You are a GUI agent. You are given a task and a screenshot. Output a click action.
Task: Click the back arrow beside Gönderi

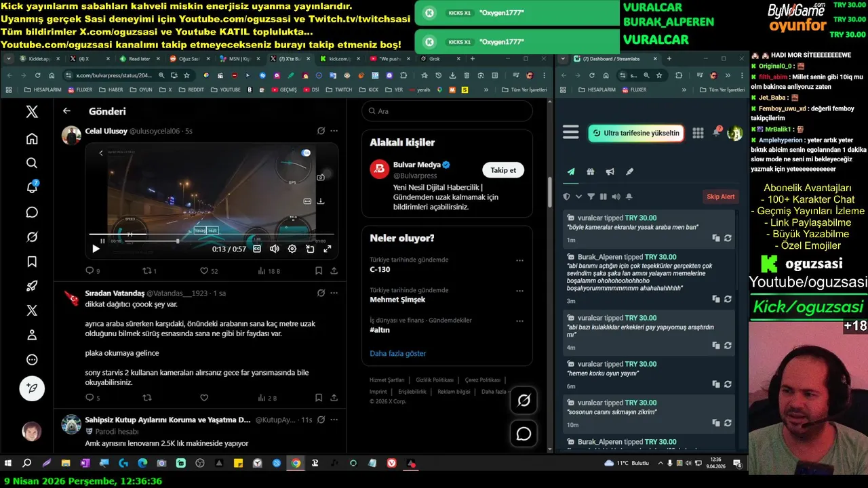coord(66,111)
